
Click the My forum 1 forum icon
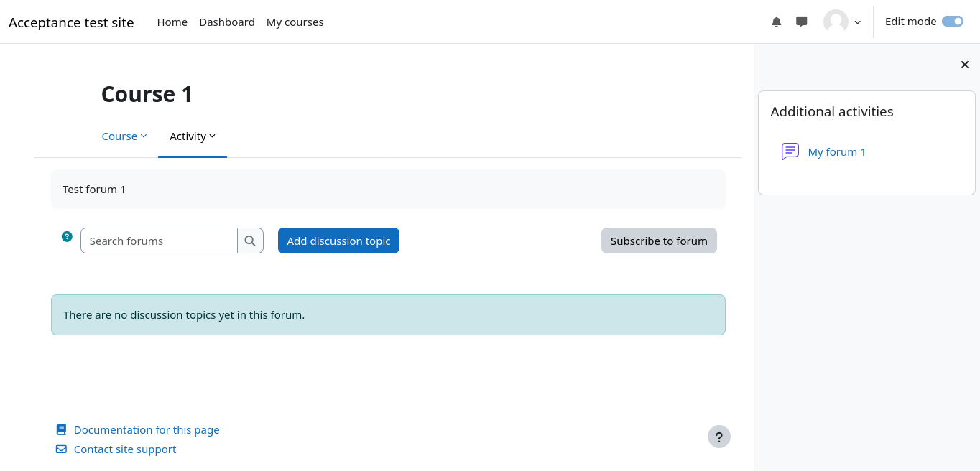(790, 151)
